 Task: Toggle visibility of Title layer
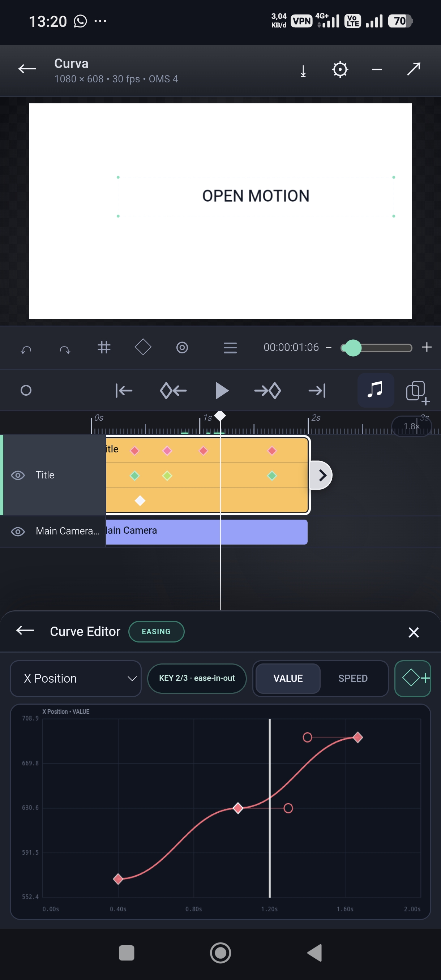(18, 475)
